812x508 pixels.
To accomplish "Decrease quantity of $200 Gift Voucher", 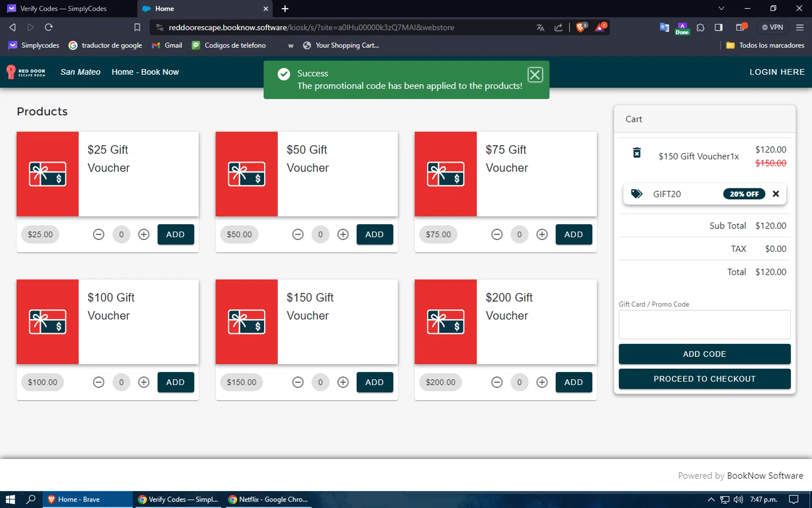I will pyautogui.click(x=497, y=382).
